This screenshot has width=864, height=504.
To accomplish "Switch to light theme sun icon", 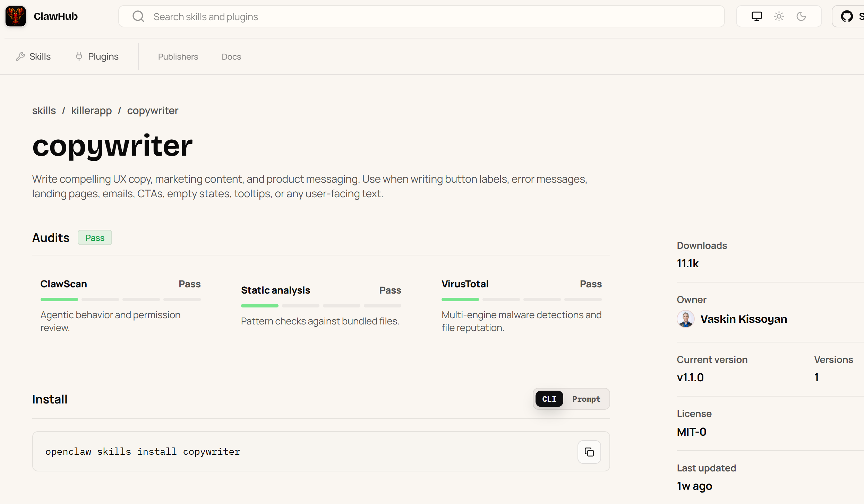I will coord(779,16).
